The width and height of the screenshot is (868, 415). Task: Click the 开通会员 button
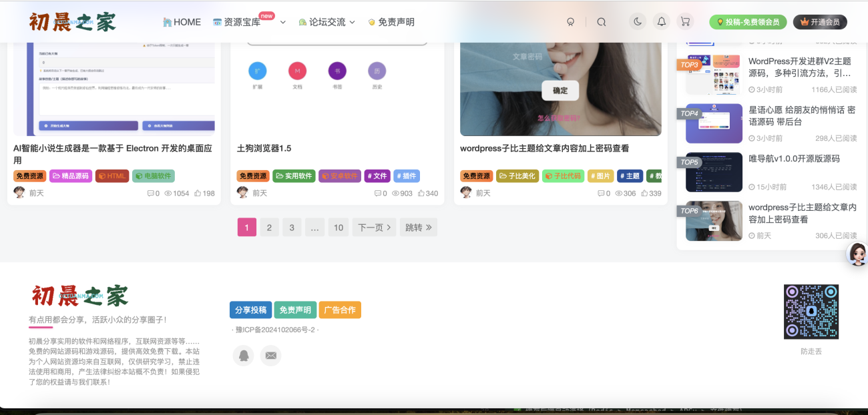click(820, 22)
